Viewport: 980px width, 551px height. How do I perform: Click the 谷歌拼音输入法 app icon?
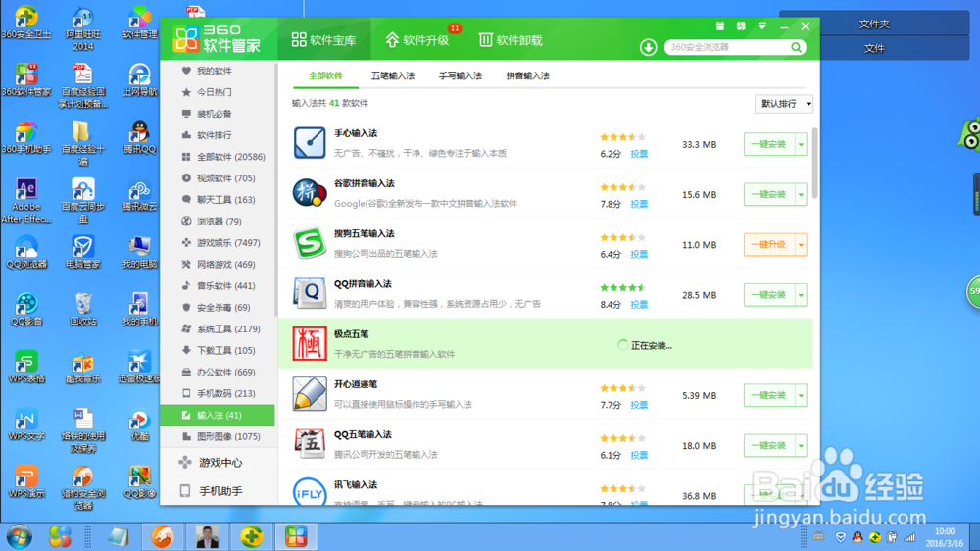tap(310, 192)
